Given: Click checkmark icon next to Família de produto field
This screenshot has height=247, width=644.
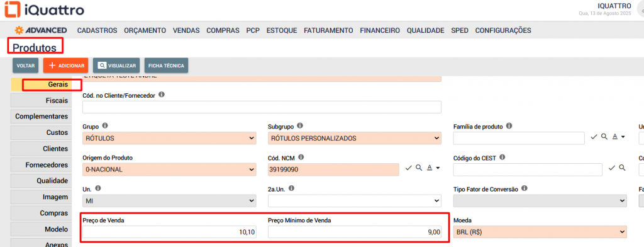Looking at the screenshot, I should coord(594,137).
